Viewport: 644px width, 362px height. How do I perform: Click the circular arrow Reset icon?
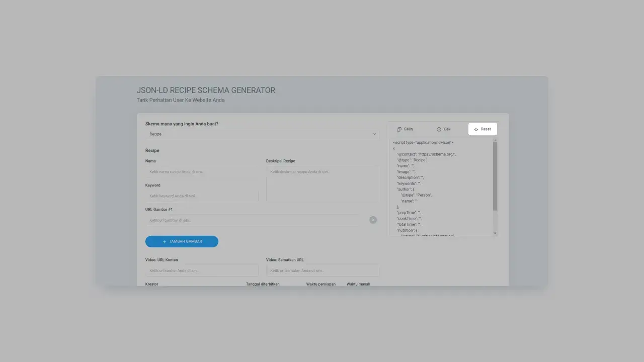click(x=476, y=129)
